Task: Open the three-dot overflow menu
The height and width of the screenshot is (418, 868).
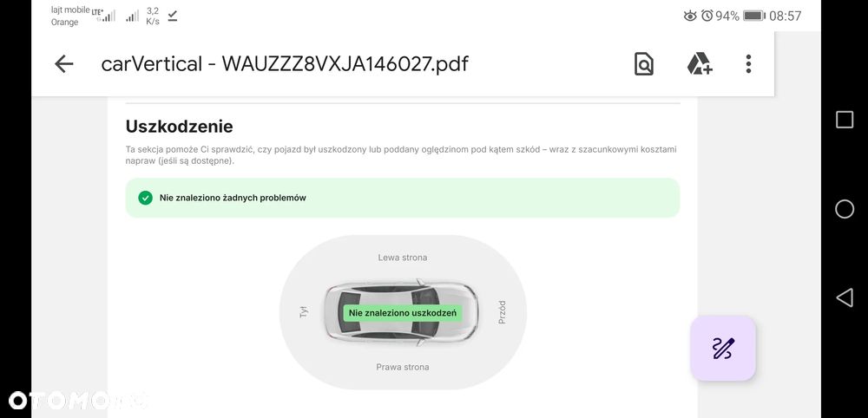Action: tap(748, 63)
